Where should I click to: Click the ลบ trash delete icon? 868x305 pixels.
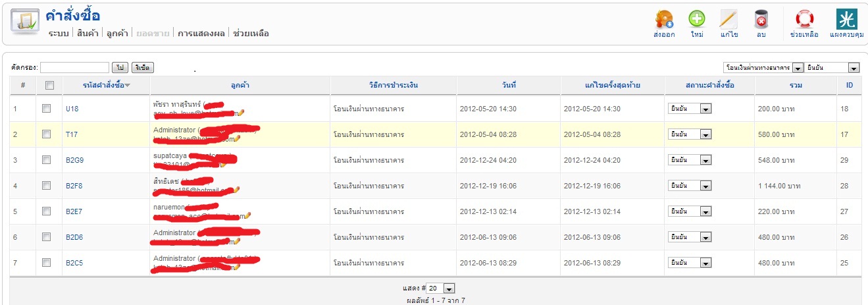coord(761,19)
